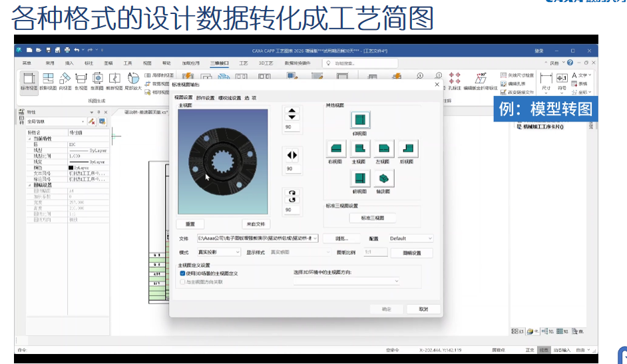627x364 pixels.
Task: Collapse the 当前特性 tree group
Action: [x=29, y=138]
